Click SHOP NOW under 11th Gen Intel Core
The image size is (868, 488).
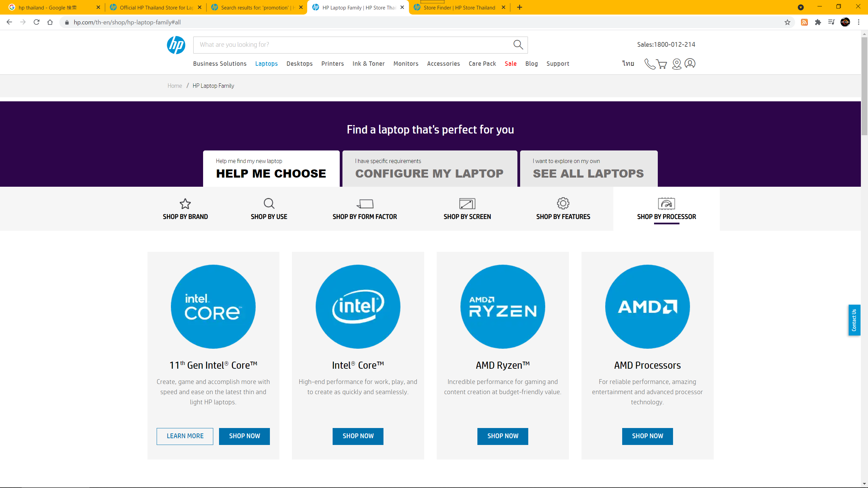point(244,436)
